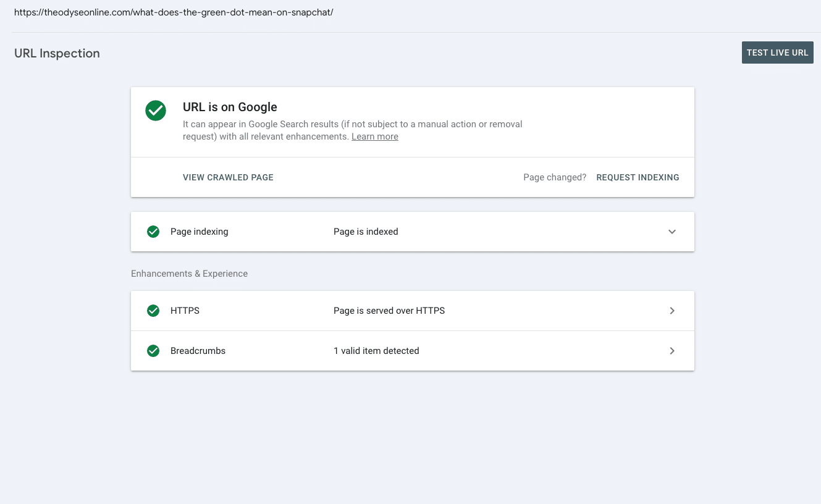Click the green check icon beside HTTPS

[x=153, y=311]
